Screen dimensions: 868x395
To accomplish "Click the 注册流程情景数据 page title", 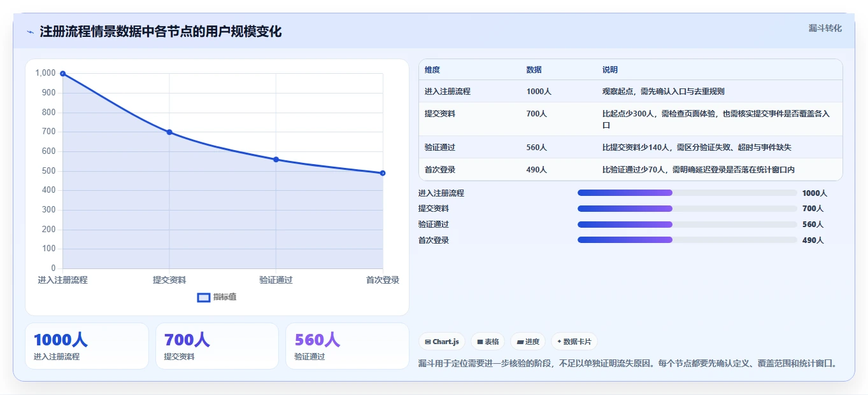I will click(x=160, y=32).
